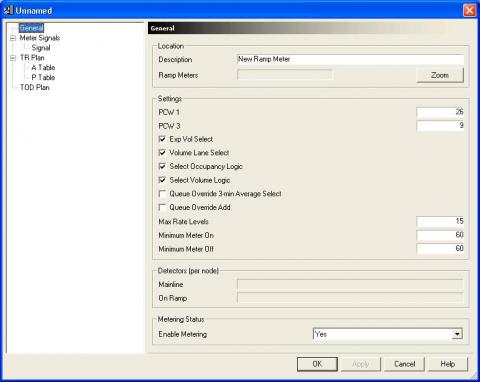The height and width of the screenshot is (382, 480).
Task: Click the Minimum Meter Off field
Action: pyautogui.click(x=440, y=249)
